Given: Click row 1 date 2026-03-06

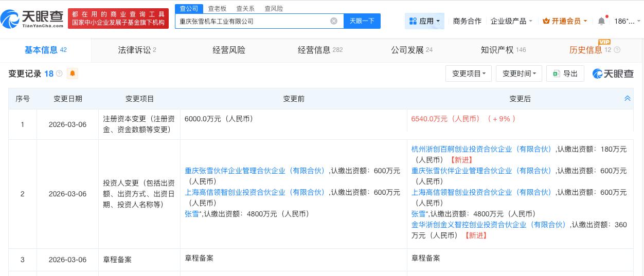Looking at the screenshot, I should 67,124.
